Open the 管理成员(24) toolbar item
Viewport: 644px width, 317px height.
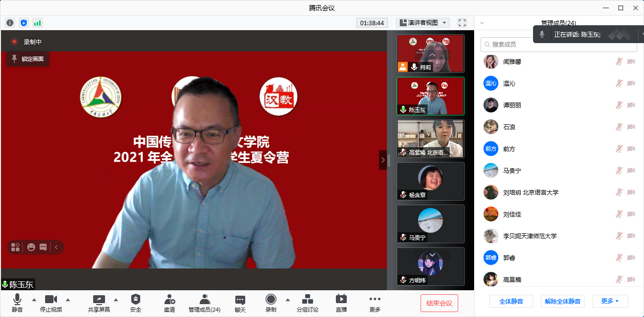[205, 300]
